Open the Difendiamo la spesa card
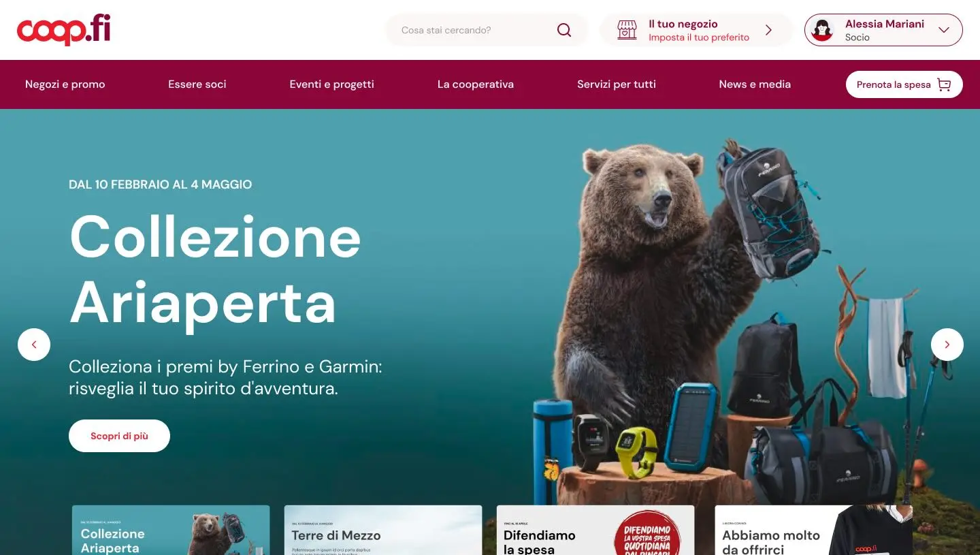This screenshot has height=555, width=980. (x=595, y=530)
